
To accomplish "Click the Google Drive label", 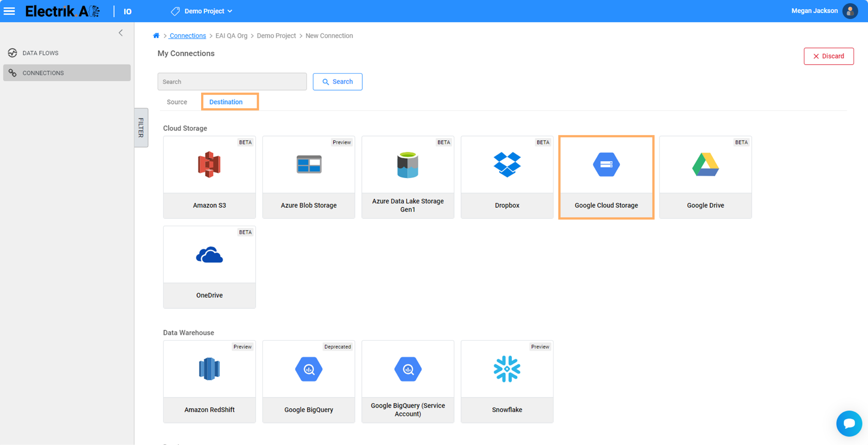I will point(706,205).
